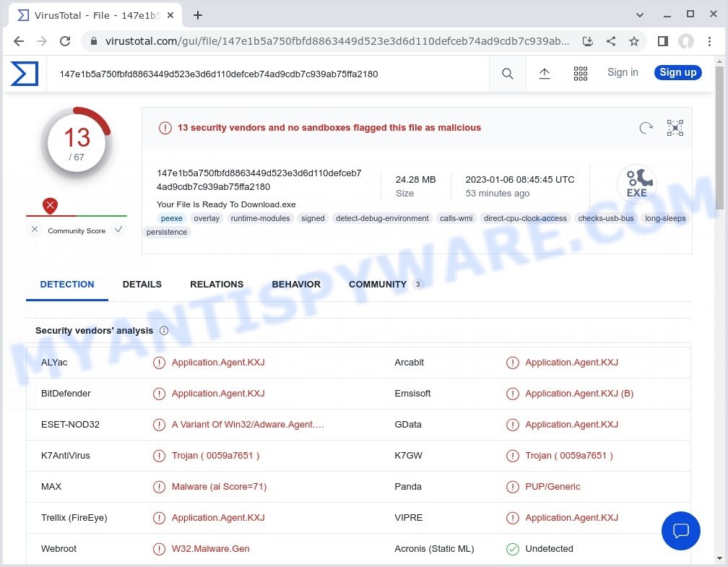Open the apps grid menu icon
728x567 pixels.
581,74
